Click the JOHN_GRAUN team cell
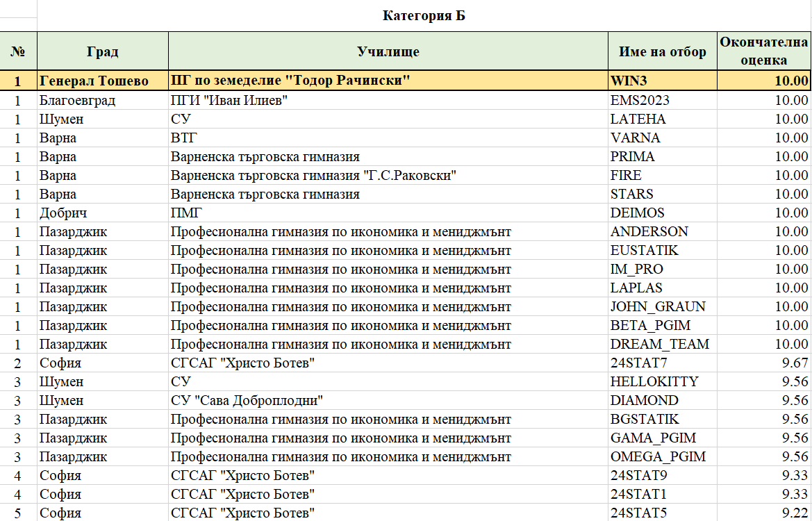The height and width of the screenshot is (521, 812). point(663,306)
